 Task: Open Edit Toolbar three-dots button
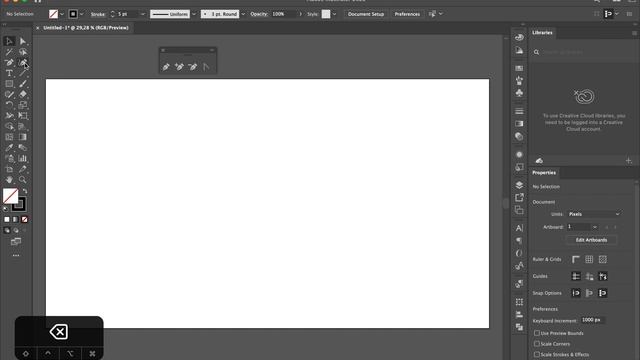pyautogui.click(x=16, y=256)
